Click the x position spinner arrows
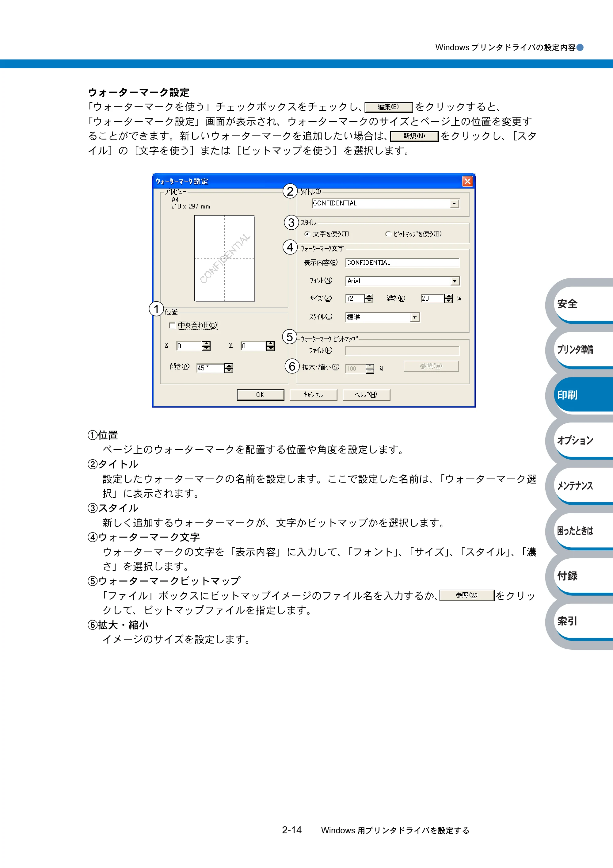 206,346
